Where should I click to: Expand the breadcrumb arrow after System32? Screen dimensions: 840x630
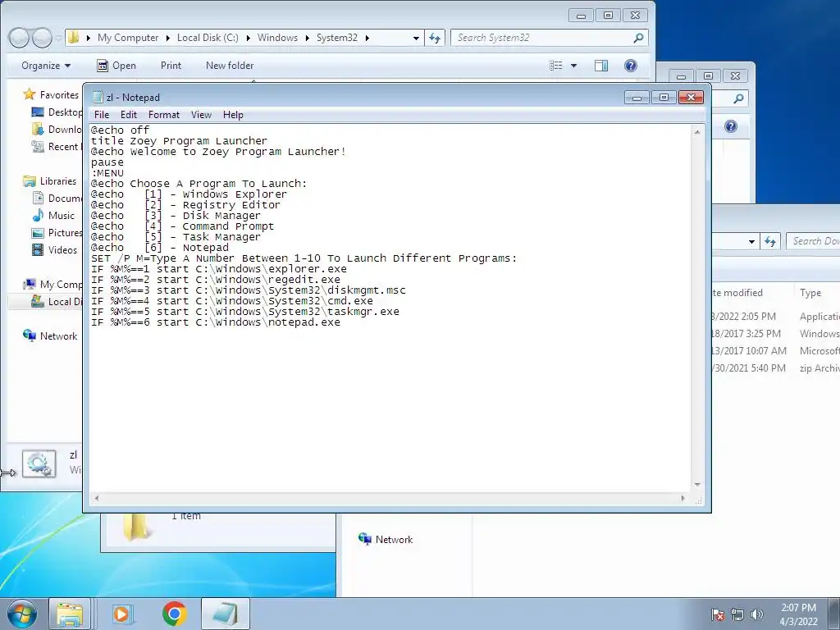coord(367,38)
